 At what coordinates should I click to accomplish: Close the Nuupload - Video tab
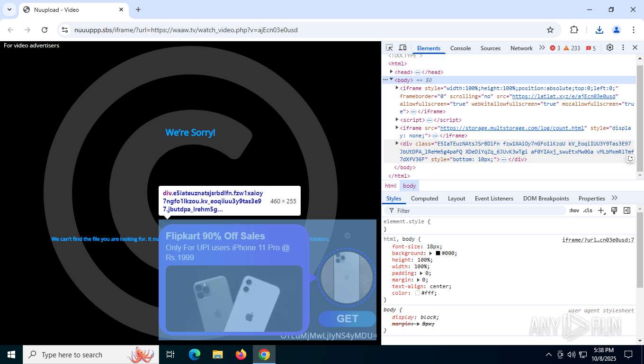coord(121,9)
